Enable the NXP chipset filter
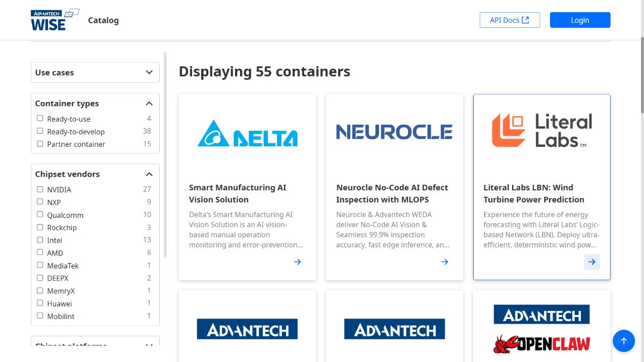 click(x=40, y=202)
